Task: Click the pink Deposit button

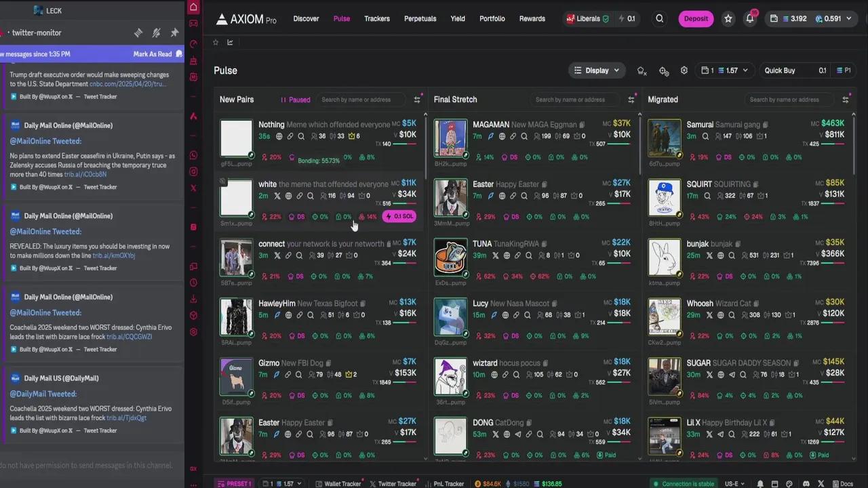Action: click(x=696, y=19)
